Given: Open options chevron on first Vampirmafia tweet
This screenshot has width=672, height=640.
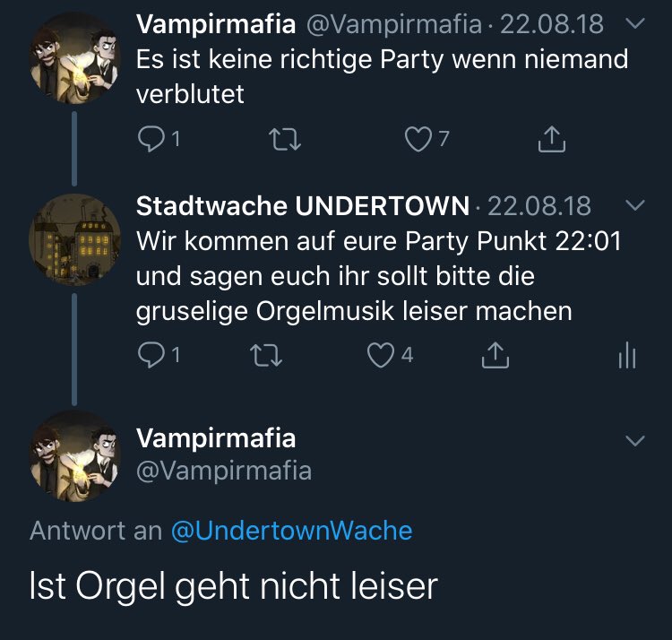Looking at the screenshot, I should 634,26.
